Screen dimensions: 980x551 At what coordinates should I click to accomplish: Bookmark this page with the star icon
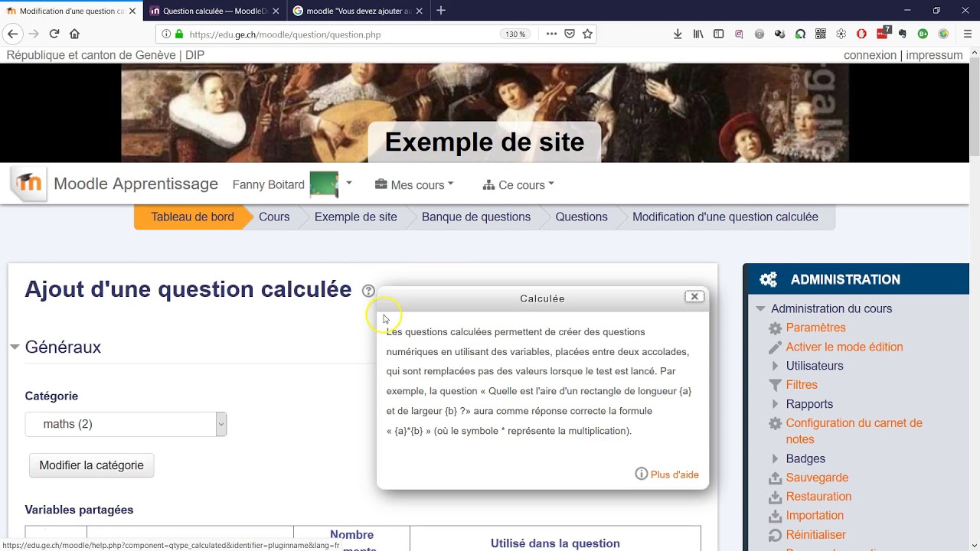(x=587, y=34)
